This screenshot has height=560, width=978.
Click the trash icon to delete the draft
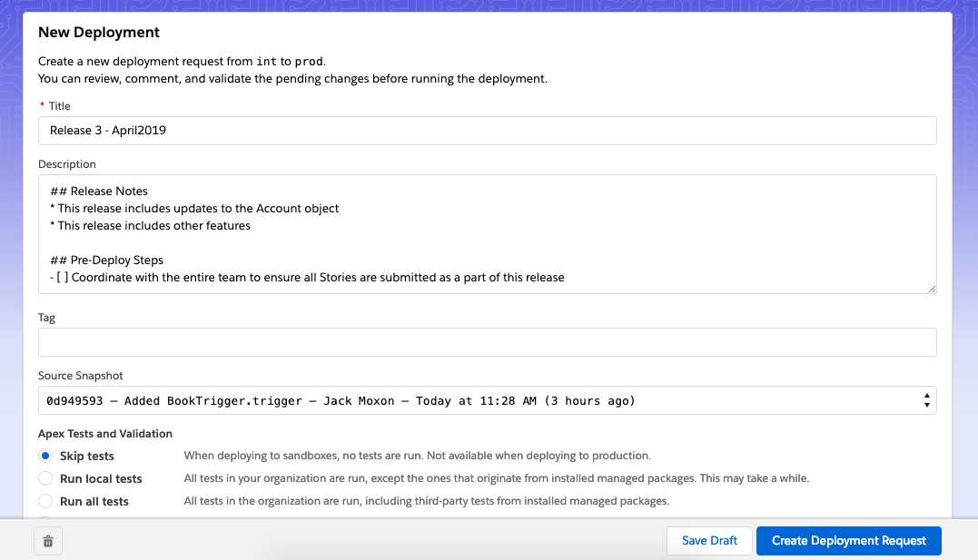coord(46,540)
